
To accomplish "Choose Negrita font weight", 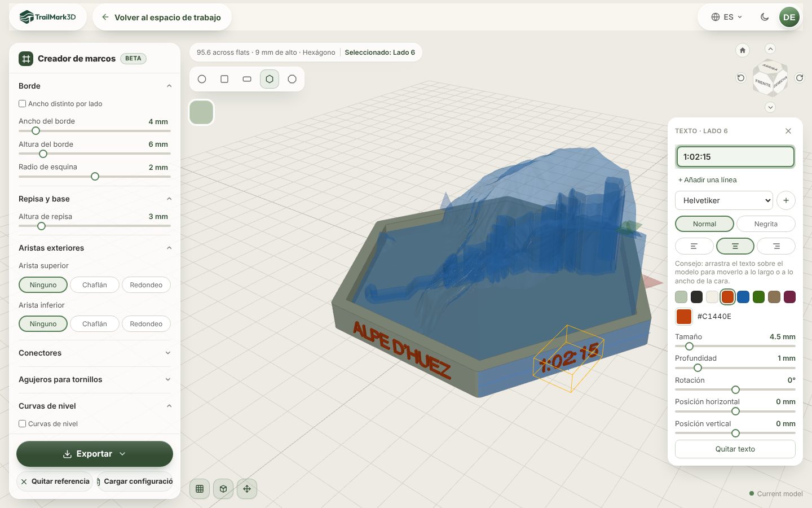I will (766, 224).
